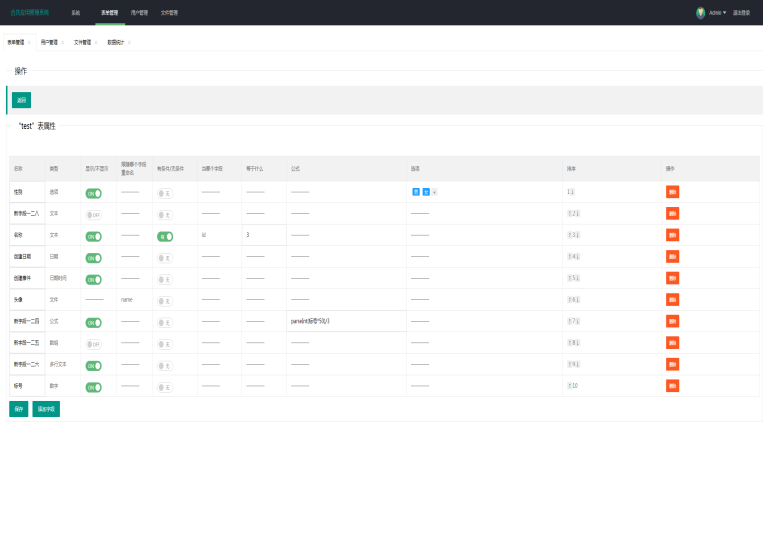The height and width of the screenshot is (548, 763).
Task: Click the 添加字段 button
Action: pyautogui.click(x=46, y=408)
